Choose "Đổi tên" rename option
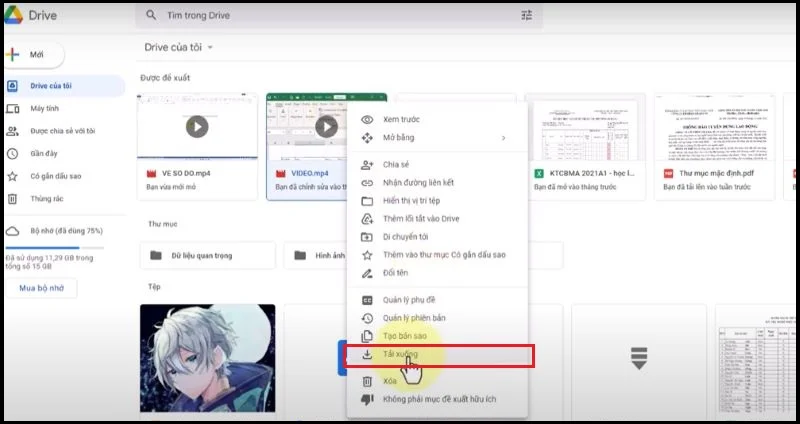Image resolution: width=800 pixels, height=424 pixels. (x=437, y=273)
